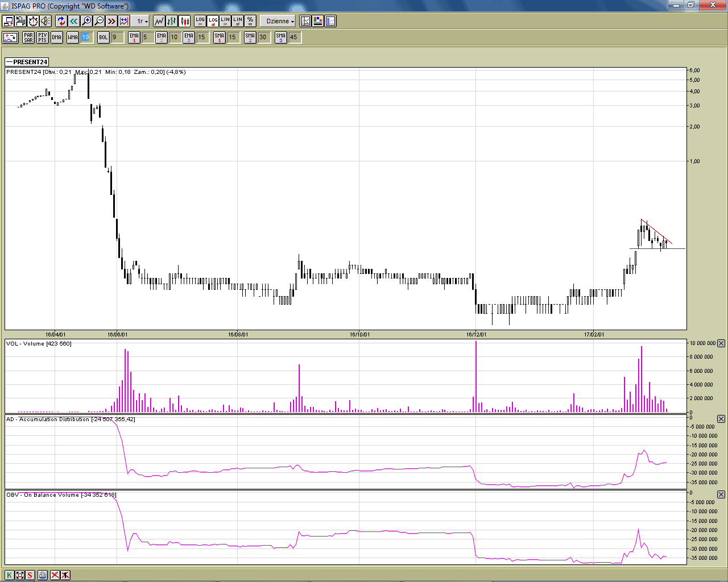This screenshot has height=582, width=728.
Task: Toggle the BOL Bollinger bands indicator
Action: (103, 38)
